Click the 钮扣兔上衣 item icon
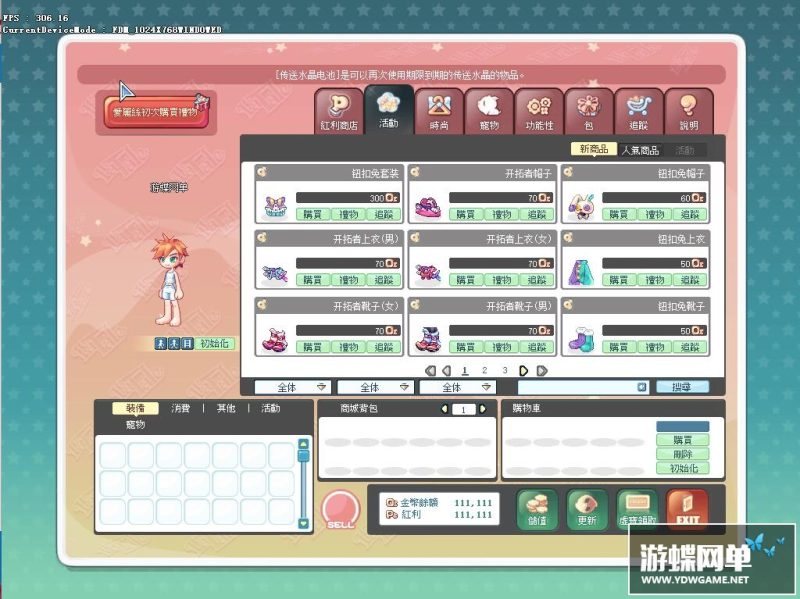The height and width of the screenshot is (599, 800). [x=581, y=273]
